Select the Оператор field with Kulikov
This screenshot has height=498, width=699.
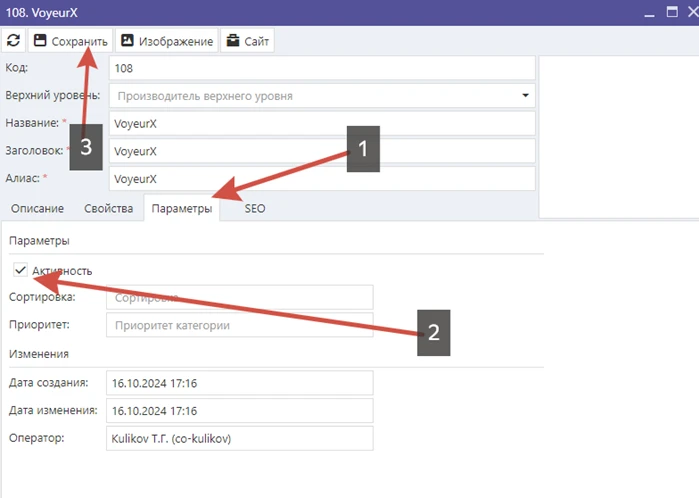click(x=238, y=438)
